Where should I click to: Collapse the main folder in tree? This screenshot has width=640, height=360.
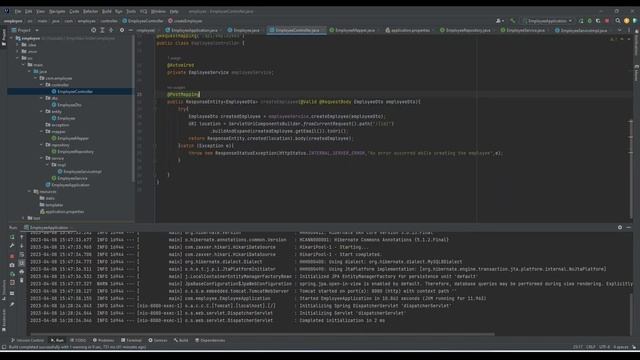[24, 65]
